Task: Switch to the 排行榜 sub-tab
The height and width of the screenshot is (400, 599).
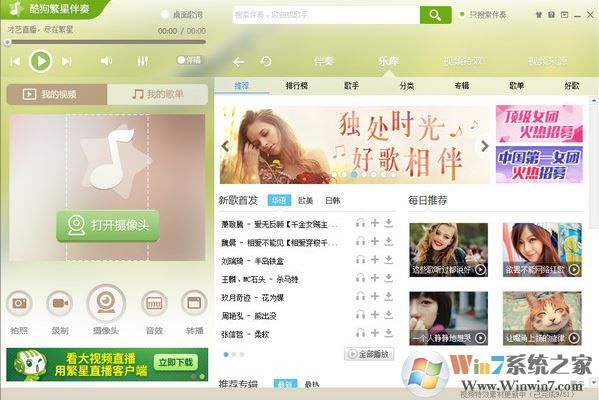Action: (x=297, y=86)
